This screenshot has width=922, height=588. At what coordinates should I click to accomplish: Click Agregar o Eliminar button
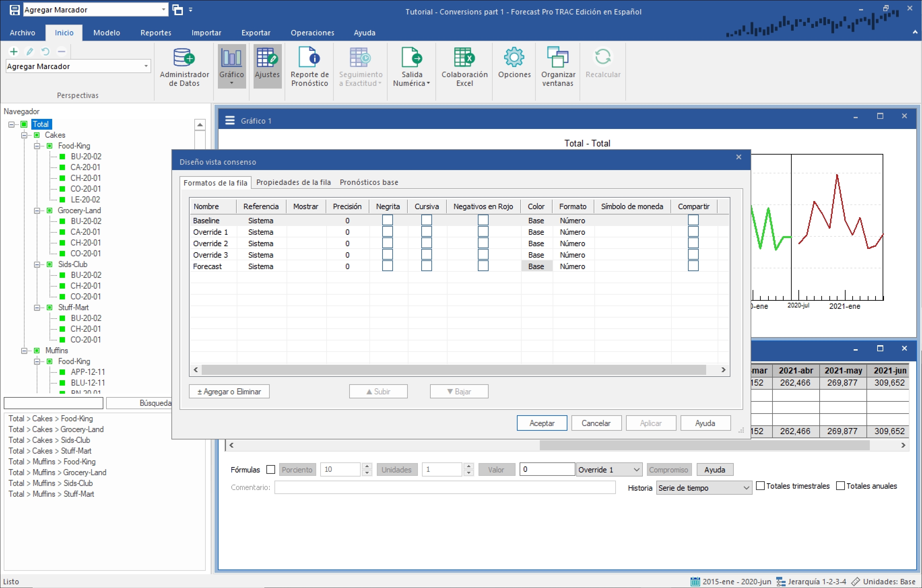click(x=229, y=391)
